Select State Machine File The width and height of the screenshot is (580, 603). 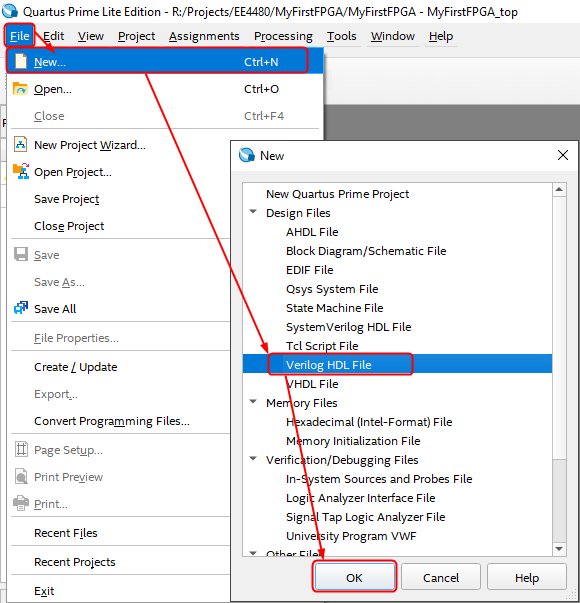click(334, 308)
